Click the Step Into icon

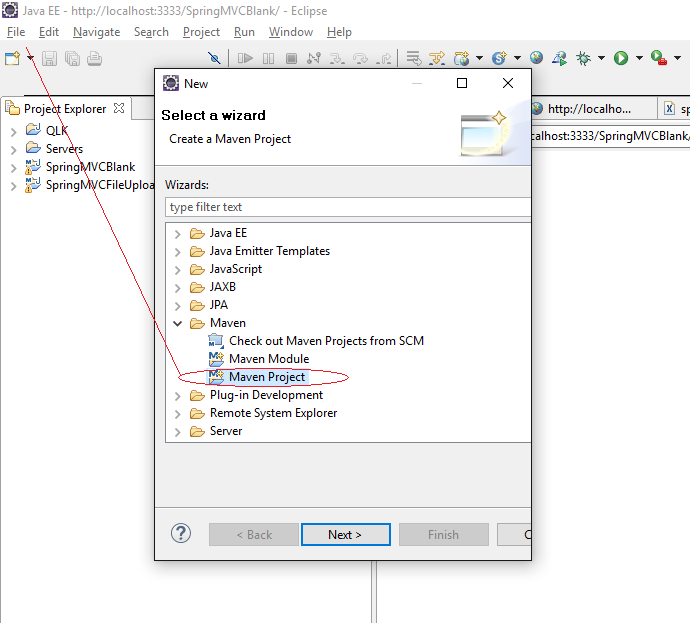point(337,58)
